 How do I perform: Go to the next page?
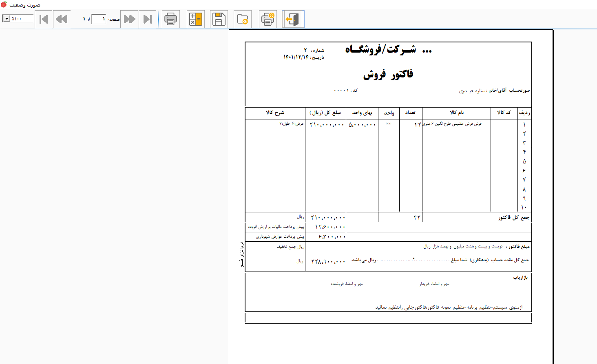130,19
